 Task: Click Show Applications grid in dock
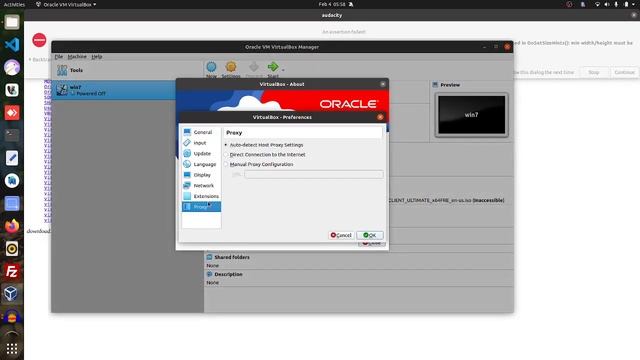click(12, 348)
